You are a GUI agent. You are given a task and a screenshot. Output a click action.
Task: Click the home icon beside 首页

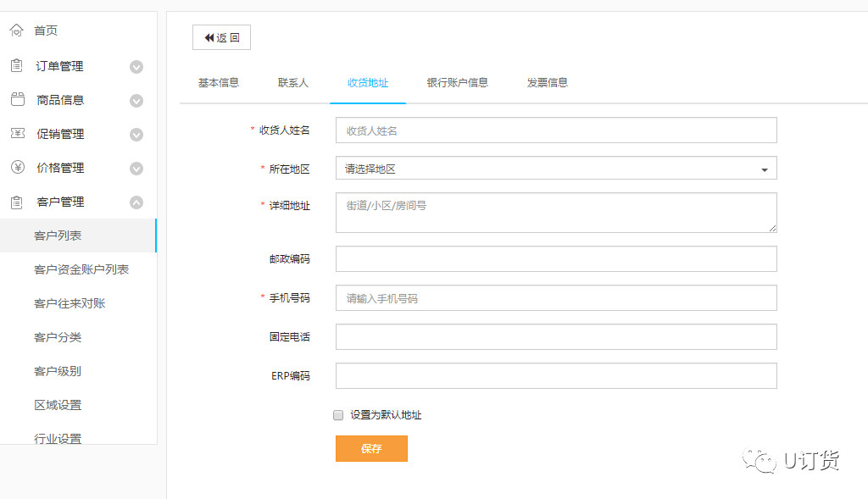(16, 30)
